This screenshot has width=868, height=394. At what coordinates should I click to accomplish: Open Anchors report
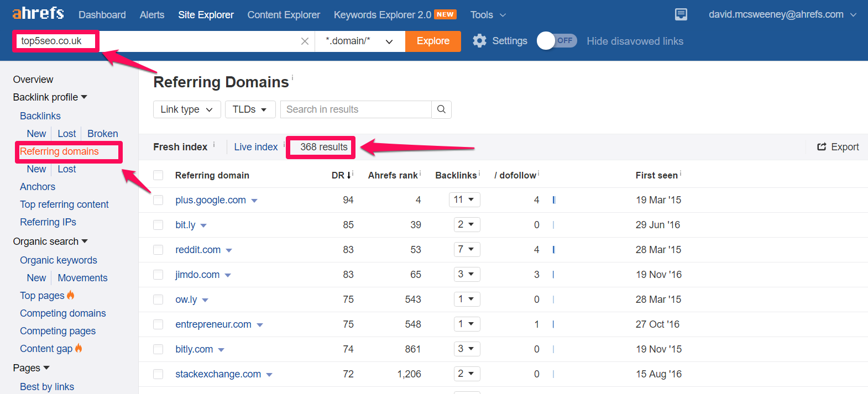pyautogui.click(x=38, y=187)
